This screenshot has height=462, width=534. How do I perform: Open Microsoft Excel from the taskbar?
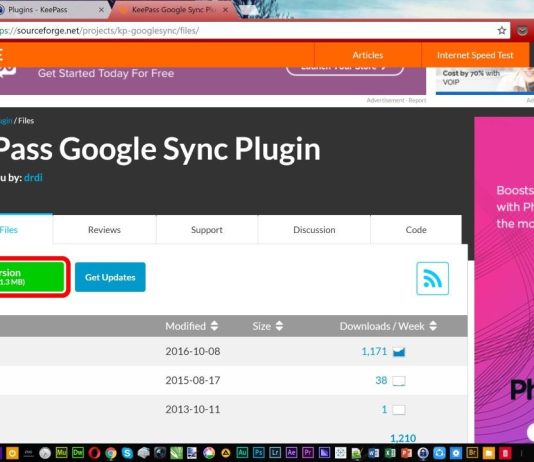coord(390,453)
